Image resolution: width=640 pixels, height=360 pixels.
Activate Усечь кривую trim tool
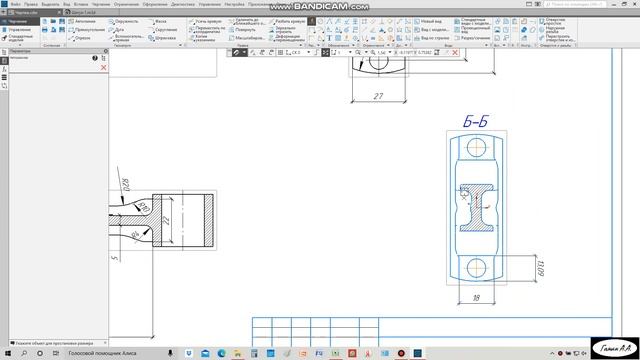[x=205, y=21]
